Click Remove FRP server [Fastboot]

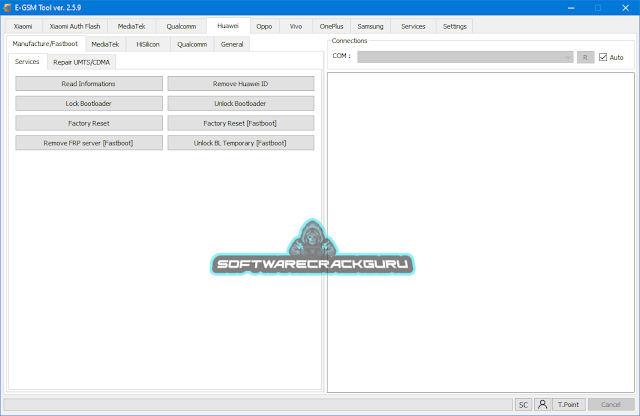tap(89, 143)
